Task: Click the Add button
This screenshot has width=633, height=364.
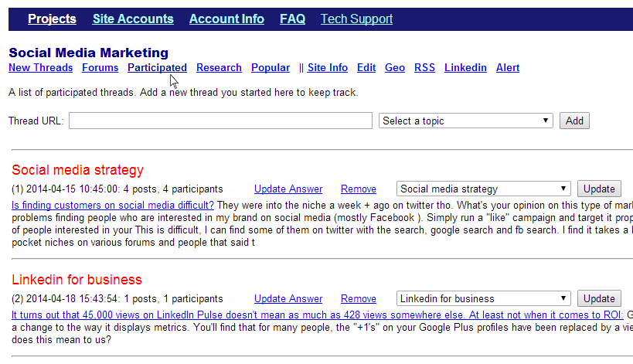Action: tap(574, 121)
